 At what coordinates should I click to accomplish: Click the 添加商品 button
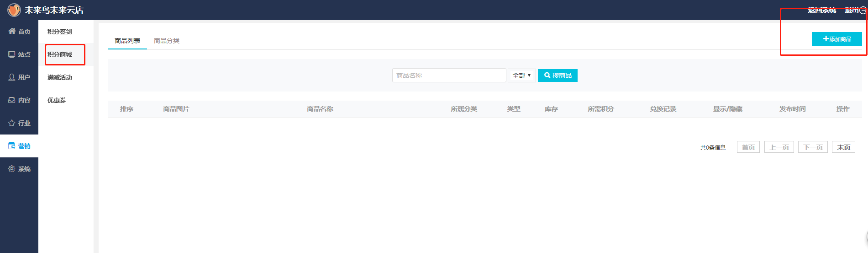(x=836, y=39)
